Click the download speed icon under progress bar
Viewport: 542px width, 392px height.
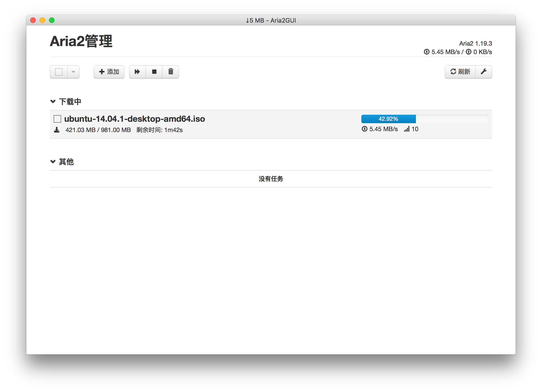(x=364, y=129)
